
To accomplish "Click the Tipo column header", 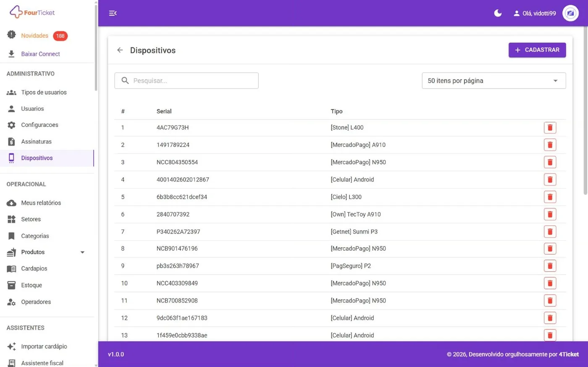I will coord(336,111).
